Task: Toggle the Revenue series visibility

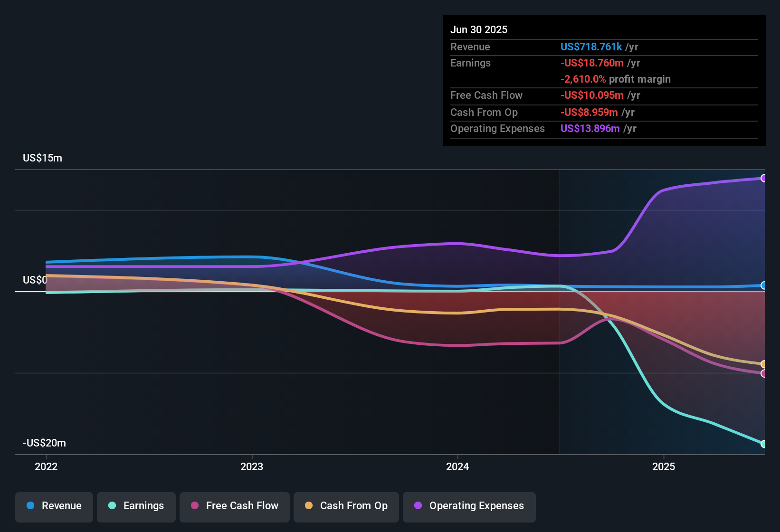Action: tap(54, 506)
